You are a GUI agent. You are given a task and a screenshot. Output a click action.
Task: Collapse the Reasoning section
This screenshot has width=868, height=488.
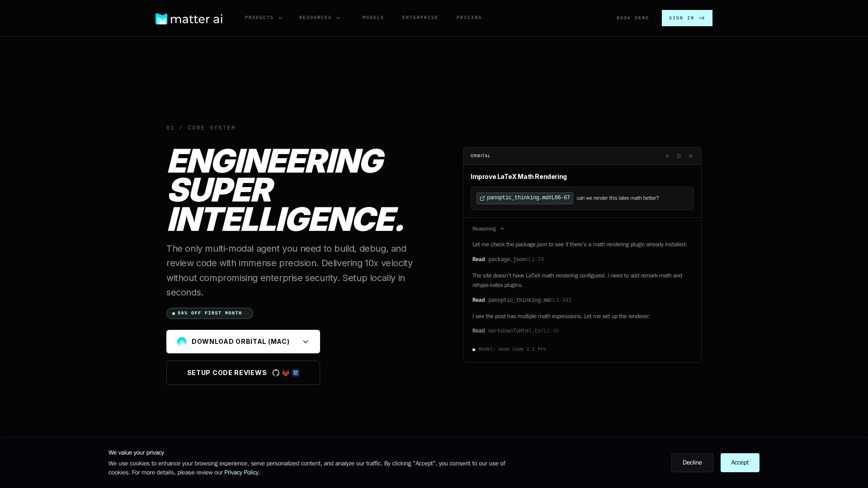488,229
